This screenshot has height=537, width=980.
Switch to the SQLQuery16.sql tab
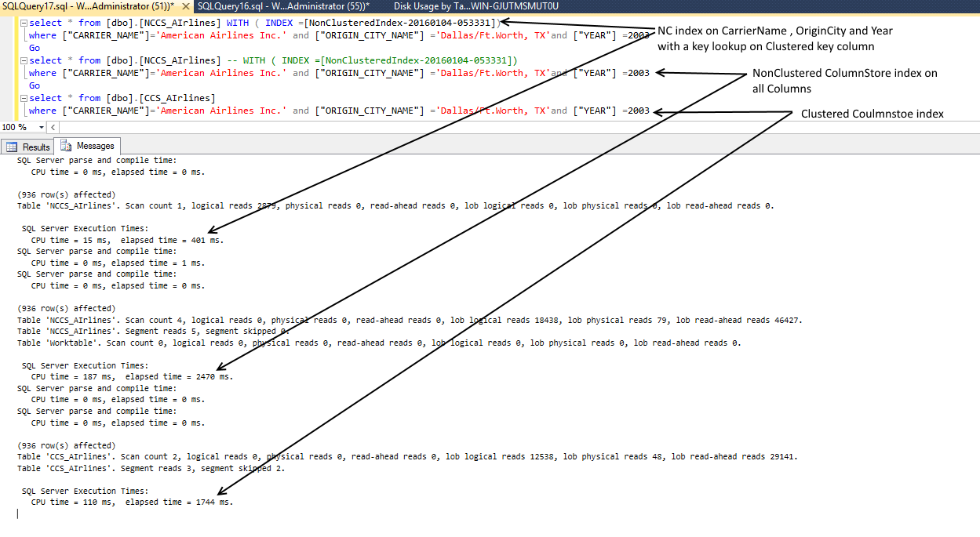[283, 5]
